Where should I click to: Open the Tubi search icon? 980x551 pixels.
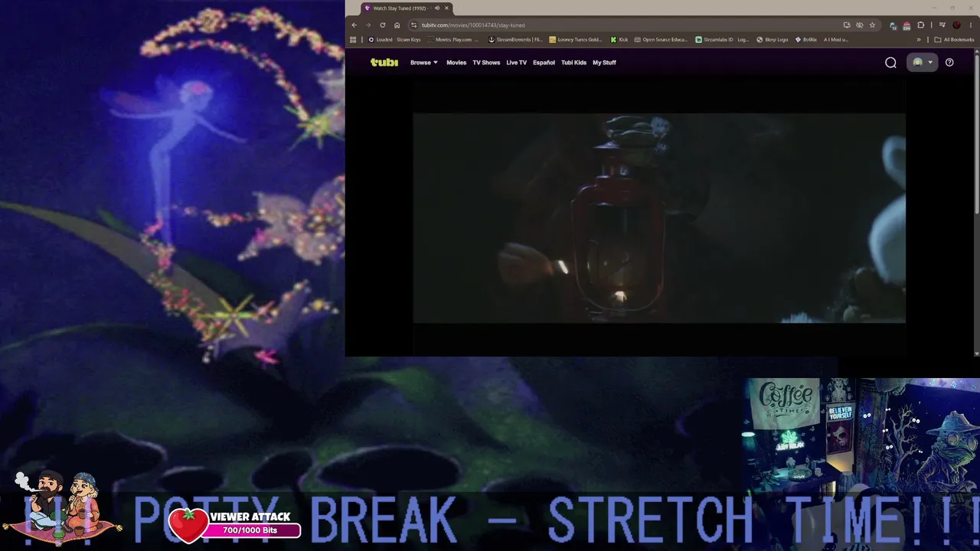coord(890,63)
